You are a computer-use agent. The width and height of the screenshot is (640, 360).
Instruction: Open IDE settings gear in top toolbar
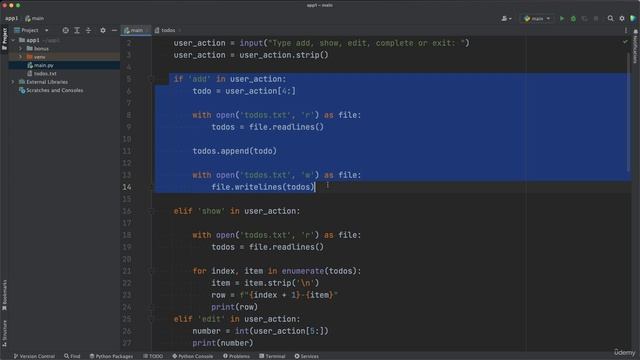(x=622, y=18)
